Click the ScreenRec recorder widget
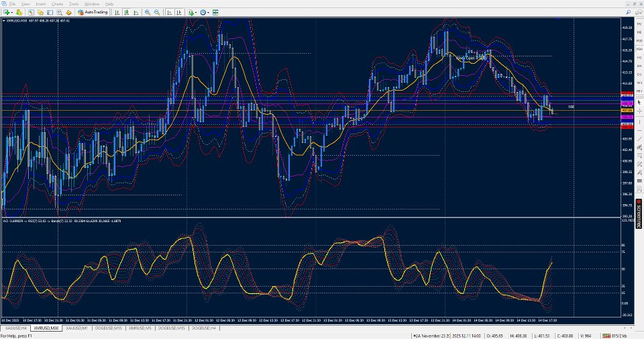This screenshot has width=644, height=339. point(639,213)
